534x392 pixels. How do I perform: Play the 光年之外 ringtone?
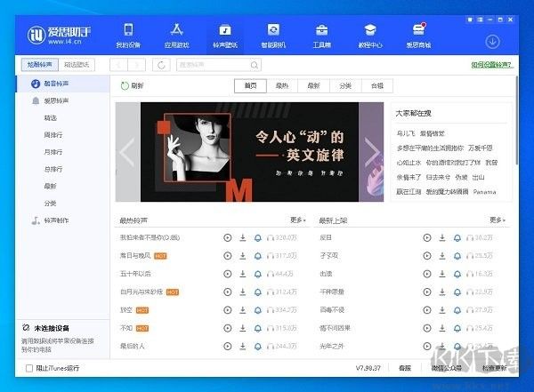(x=427, y=346)
